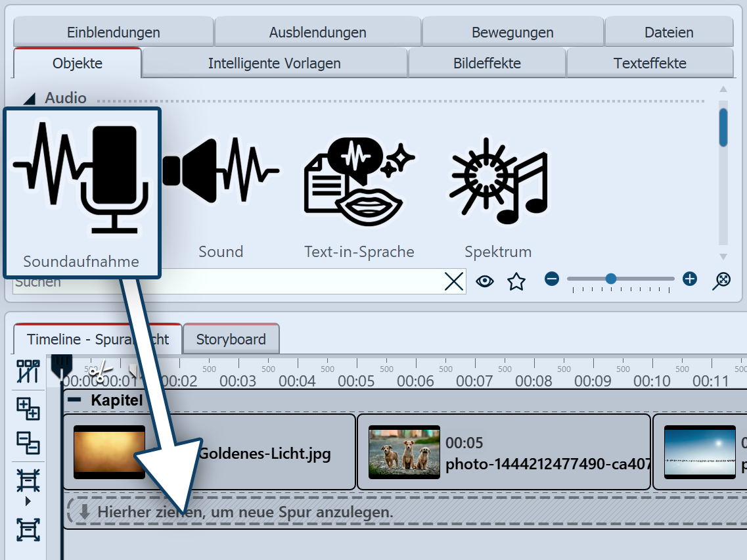Click the zoom increase plus button
Image resolution: width=747 pixels, height=560 pixels.
pos(689,279)
